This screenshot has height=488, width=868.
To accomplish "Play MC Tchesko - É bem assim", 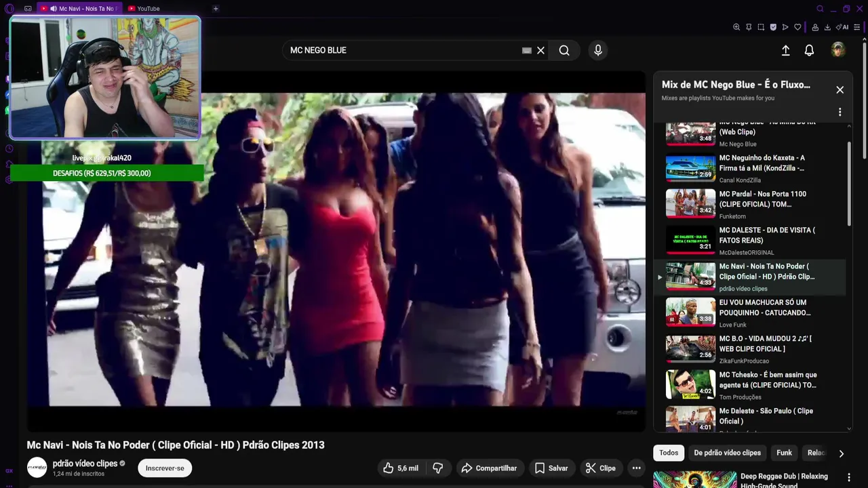I will click(x=751, y=386).
